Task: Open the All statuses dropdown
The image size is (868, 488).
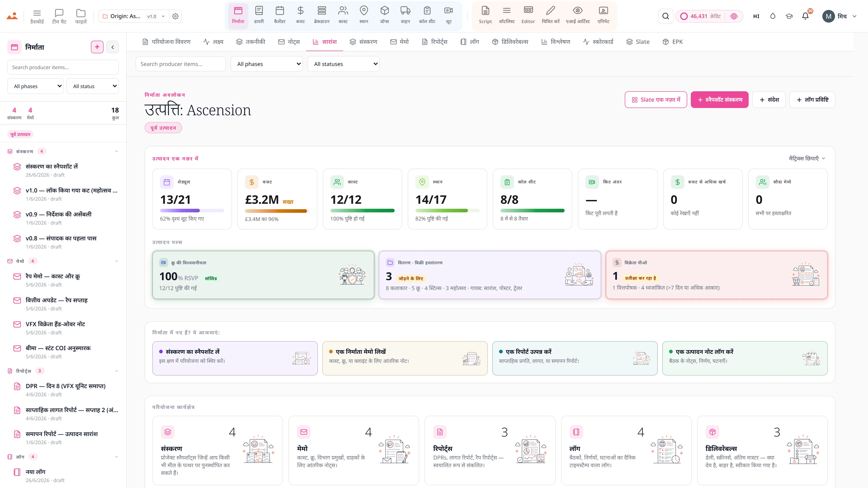Action: [x=343, y=64]
